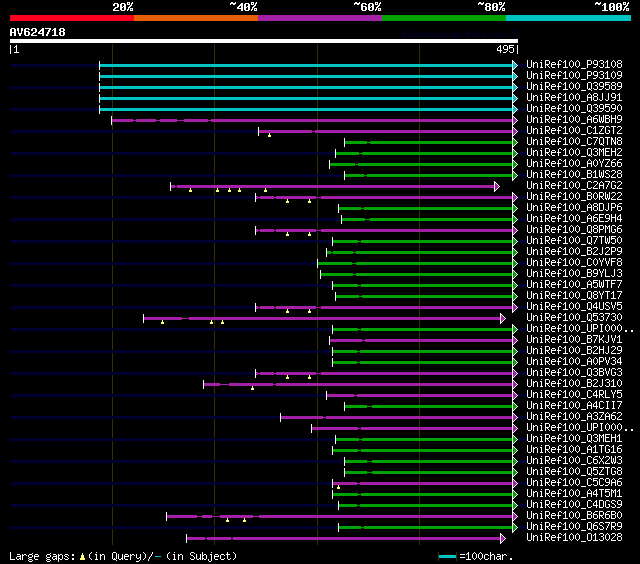Click the red 20% identity legend segment
The height and width of the screenshot is (564, 640).
(72, 18)
